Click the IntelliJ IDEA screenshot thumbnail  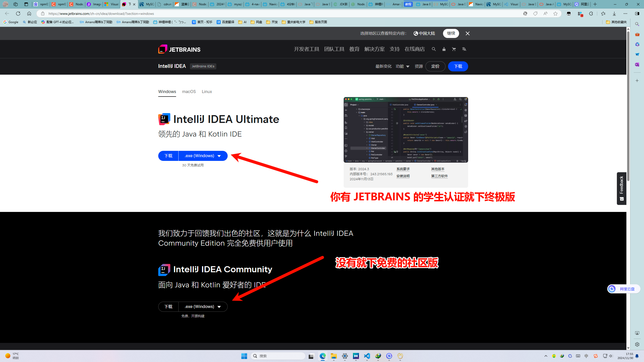tap(406, 130)
